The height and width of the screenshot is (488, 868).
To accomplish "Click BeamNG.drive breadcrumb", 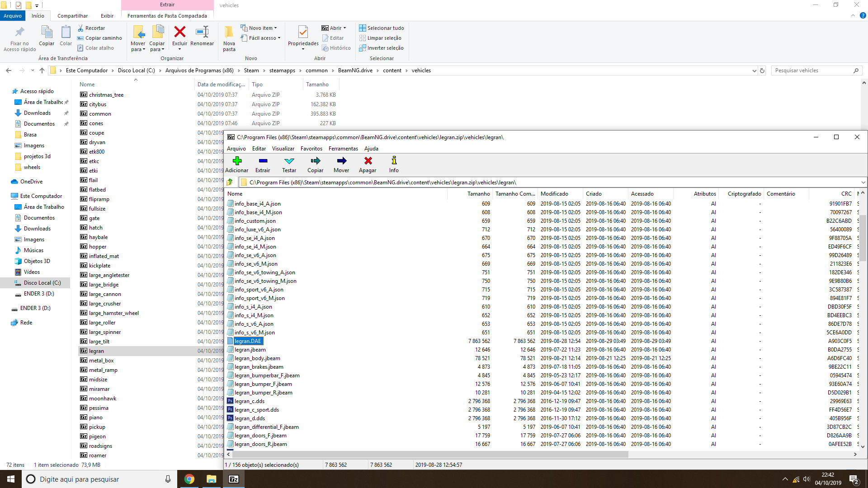I will (355, 70).
